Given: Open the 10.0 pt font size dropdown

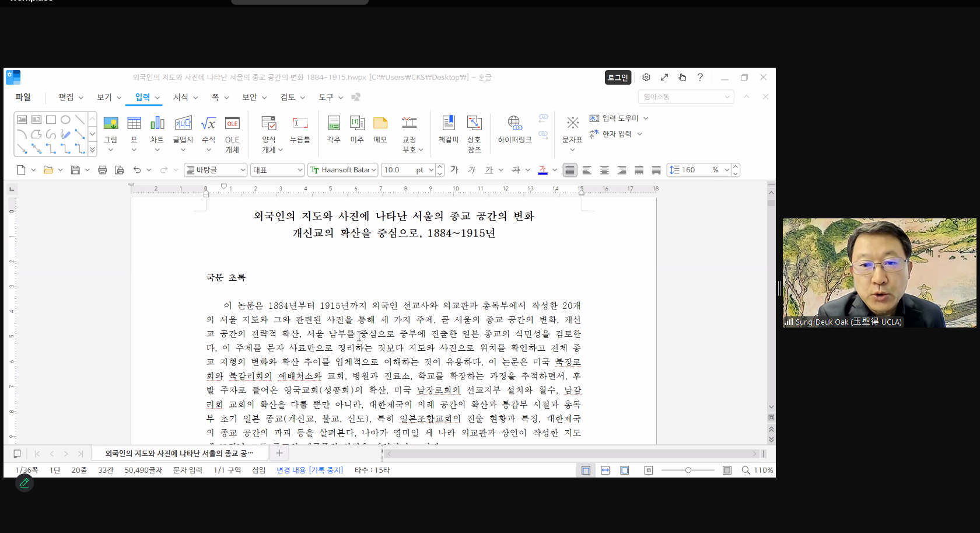Looking at the screenshot, I should pos(432,170).
